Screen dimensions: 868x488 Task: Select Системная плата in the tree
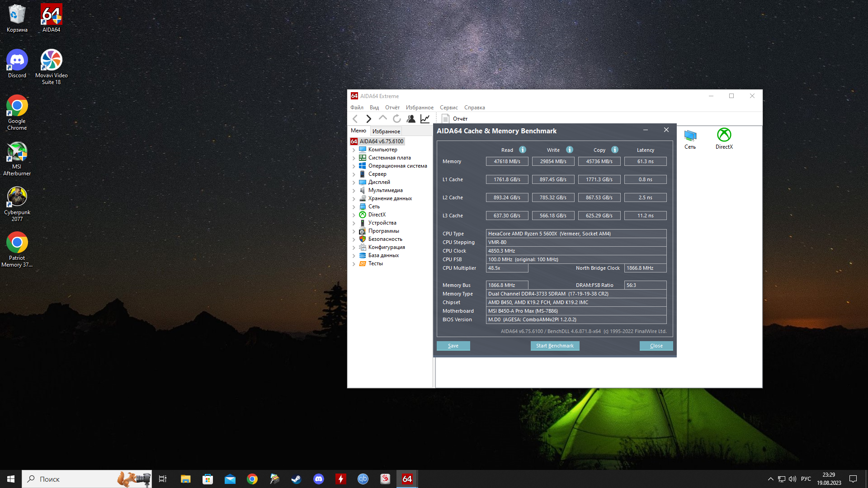tap(389, 158)
